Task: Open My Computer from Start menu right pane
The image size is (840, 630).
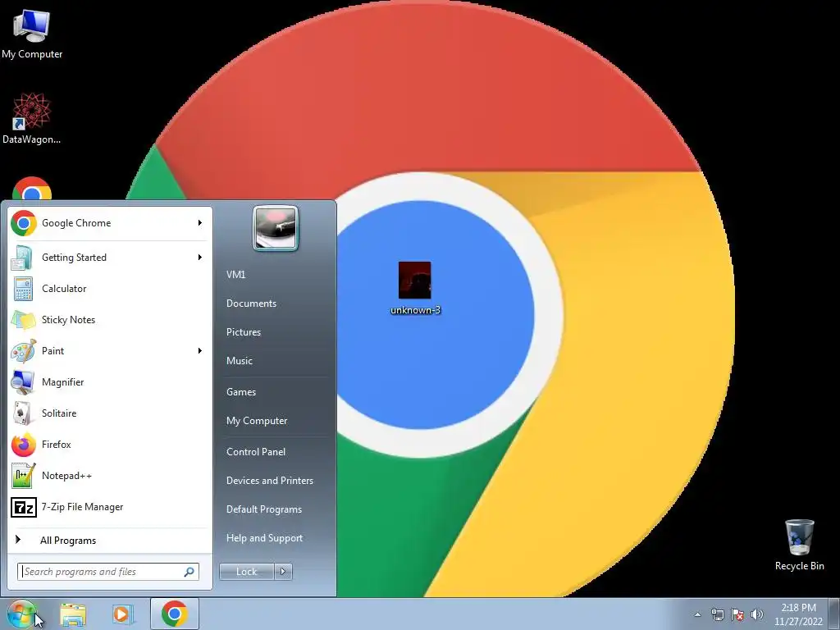Action: [257, 421]
